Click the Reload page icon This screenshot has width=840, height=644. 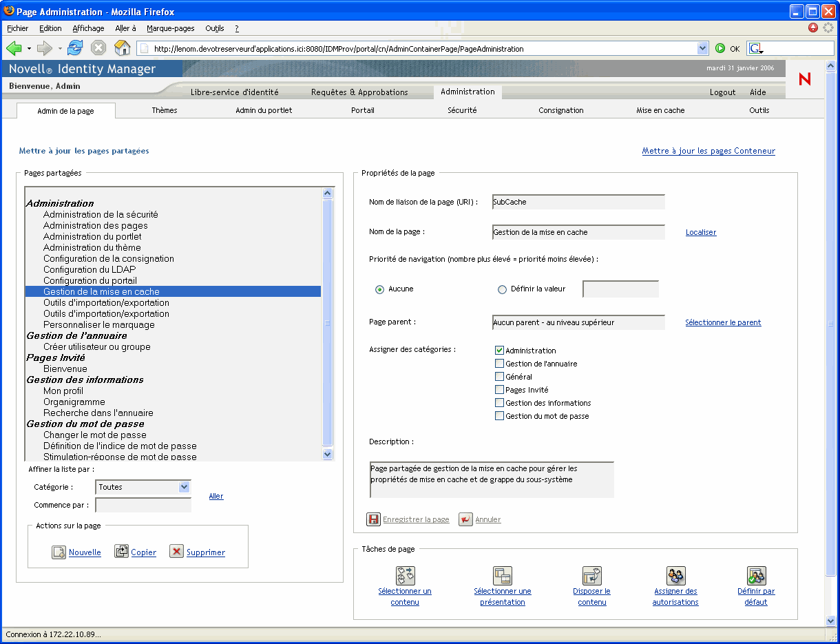75,48
